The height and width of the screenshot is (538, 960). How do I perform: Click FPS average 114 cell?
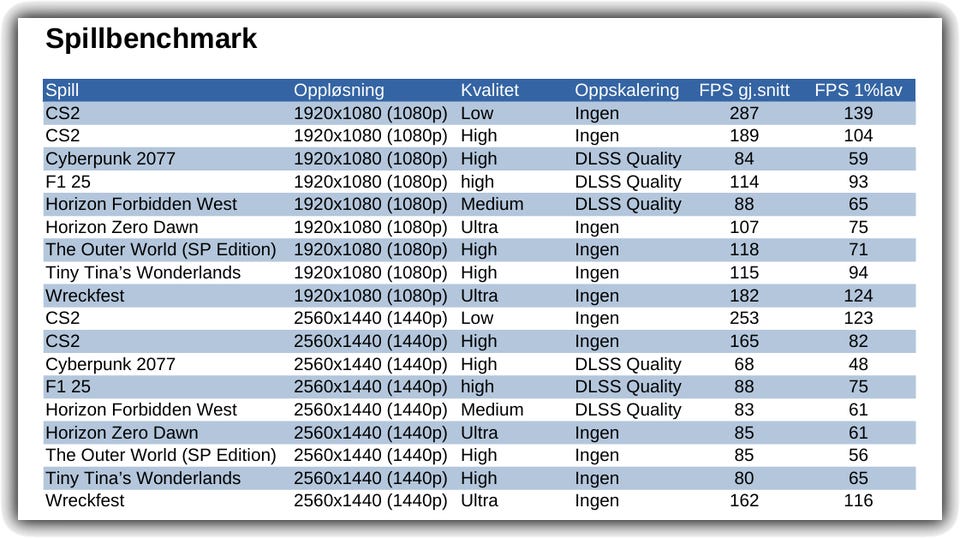744,182
